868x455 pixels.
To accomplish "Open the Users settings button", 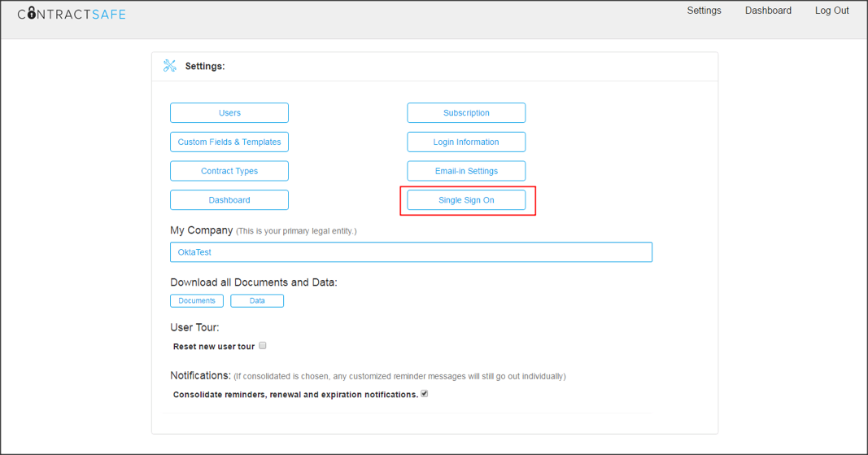I will point(229,113).
